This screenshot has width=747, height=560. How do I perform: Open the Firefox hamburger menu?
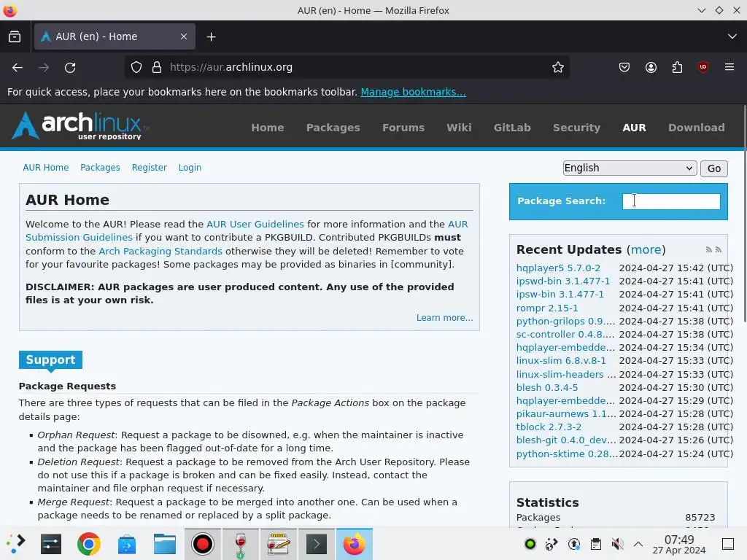pyautogui.click(x=729, y=67)
